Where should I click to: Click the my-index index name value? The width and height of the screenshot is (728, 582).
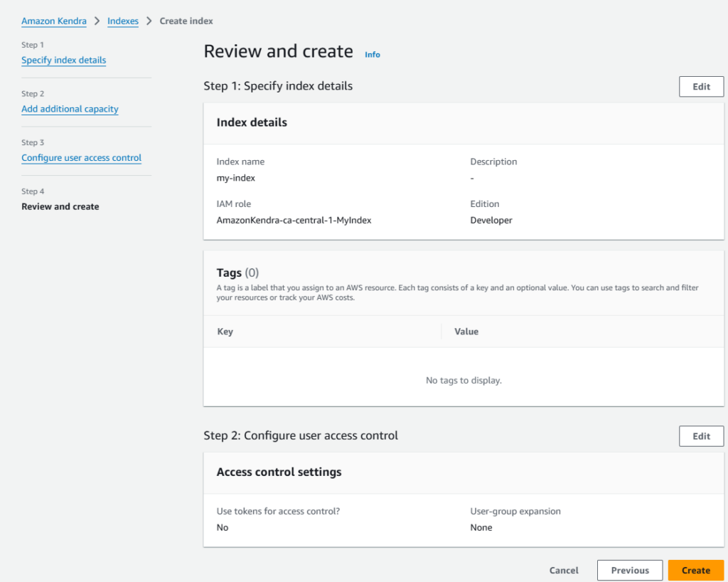tap(236, 179)
